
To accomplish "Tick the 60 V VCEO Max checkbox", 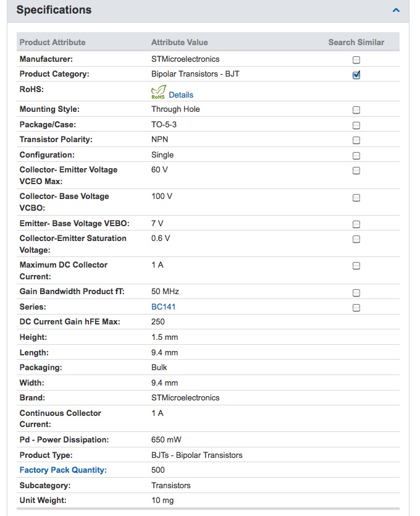I will click(356, 171).
